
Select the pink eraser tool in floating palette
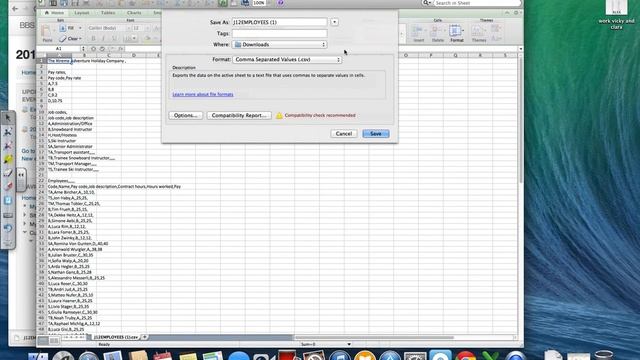[8, 187]
